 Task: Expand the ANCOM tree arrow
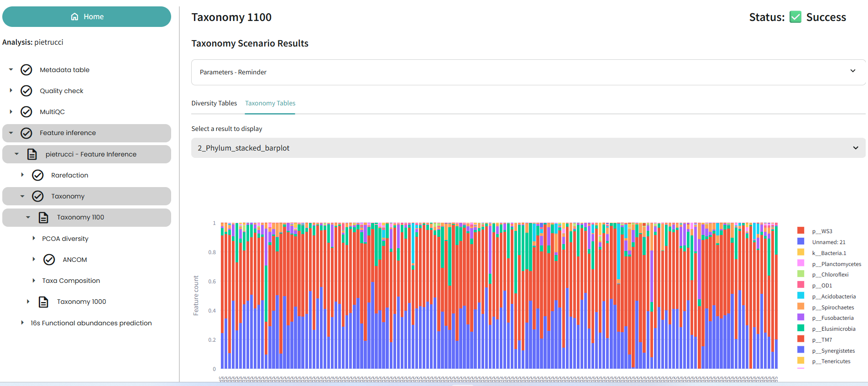34,259
